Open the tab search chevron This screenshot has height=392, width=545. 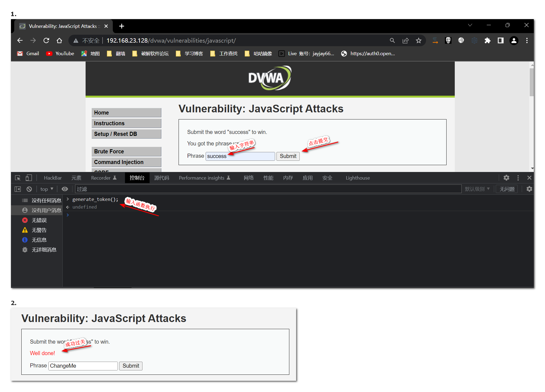pos(470,25)
